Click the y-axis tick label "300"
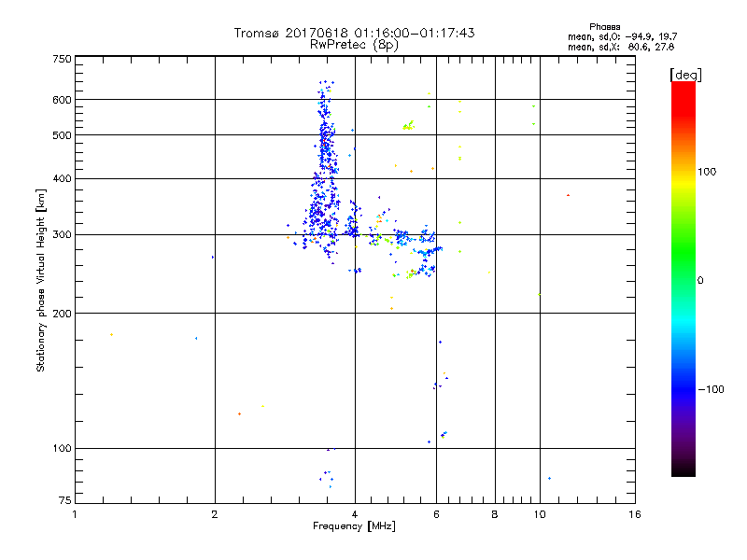Viewport: 747px width, 560px height. (62, 234)
